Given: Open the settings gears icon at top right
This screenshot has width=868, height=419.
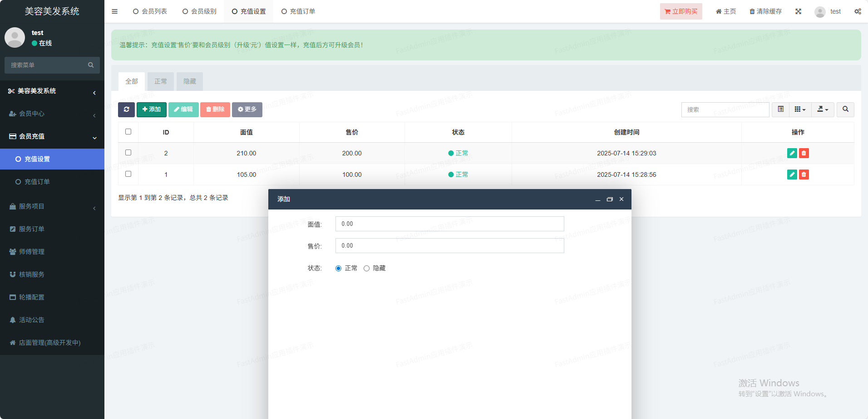Looking at the screenshot, I should tap(858, 11).
